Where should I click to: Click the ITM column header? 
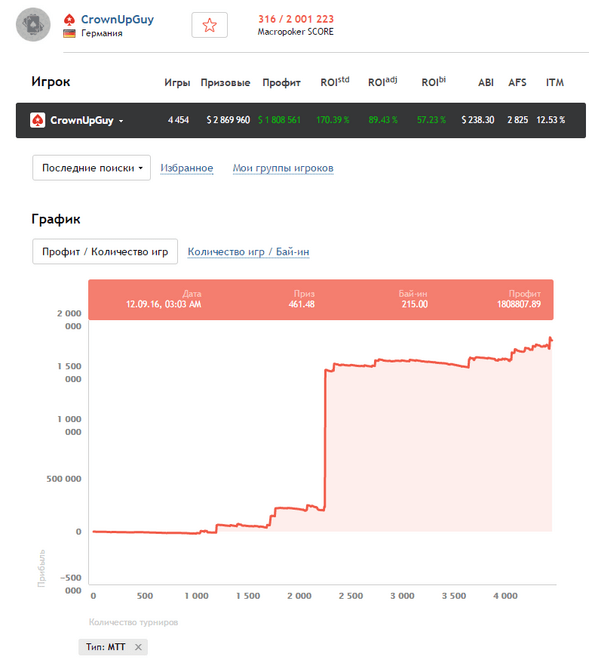pos(555,82)
